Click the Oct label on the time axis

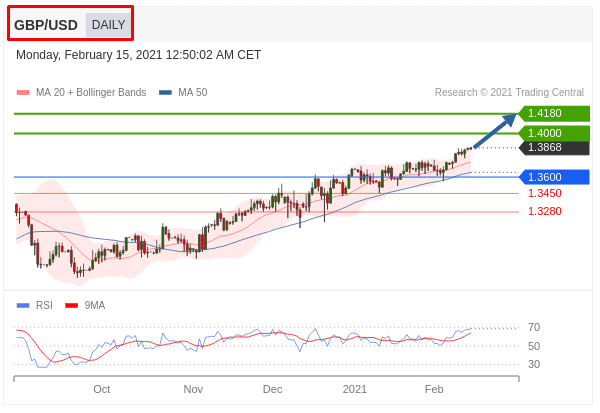click(x=101, y=389)
